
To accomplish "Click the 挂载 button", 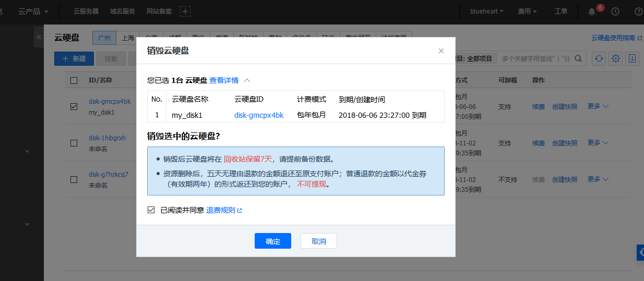I will point(111,59).
